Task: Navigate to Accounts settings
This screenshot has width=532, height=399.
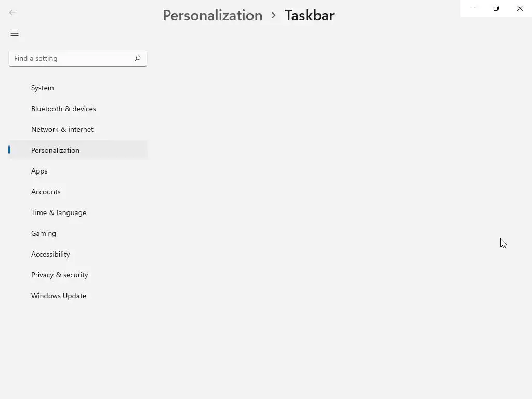Action: pyautogui.click(x=46, y=192)
